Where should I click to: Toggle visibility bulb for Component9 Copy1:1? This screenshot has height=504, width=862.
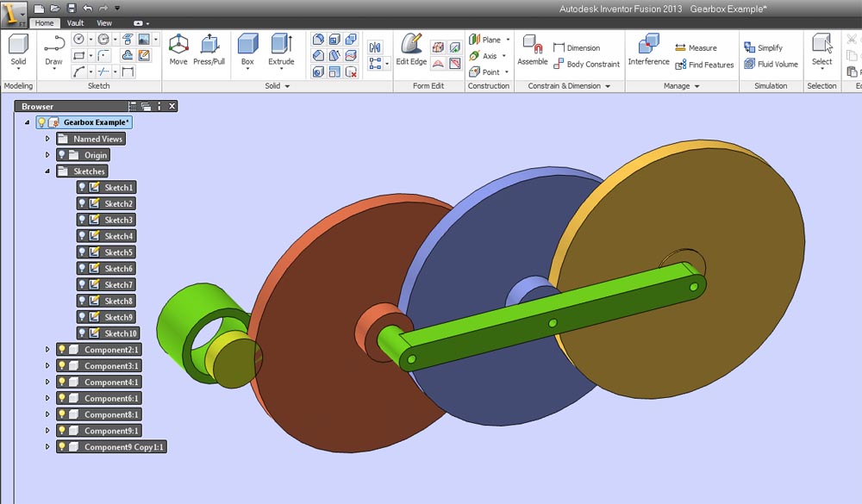click(61, 447)
